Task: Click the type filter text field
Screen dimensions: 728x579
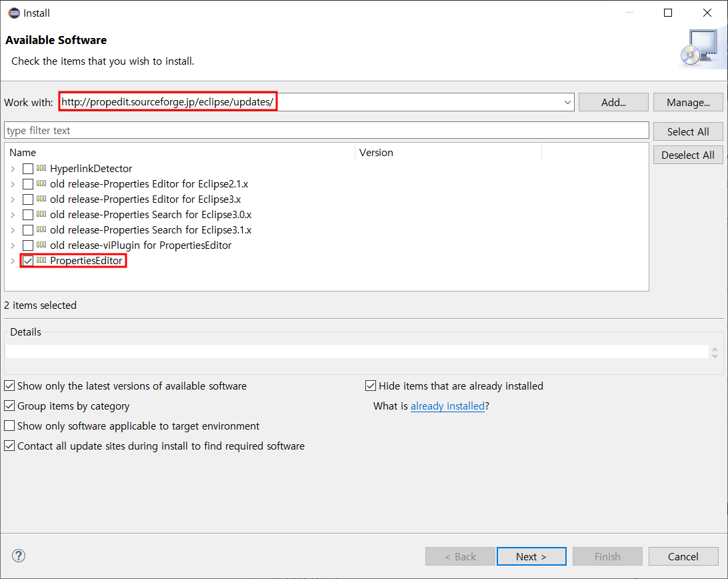Action: coord(327,131)
